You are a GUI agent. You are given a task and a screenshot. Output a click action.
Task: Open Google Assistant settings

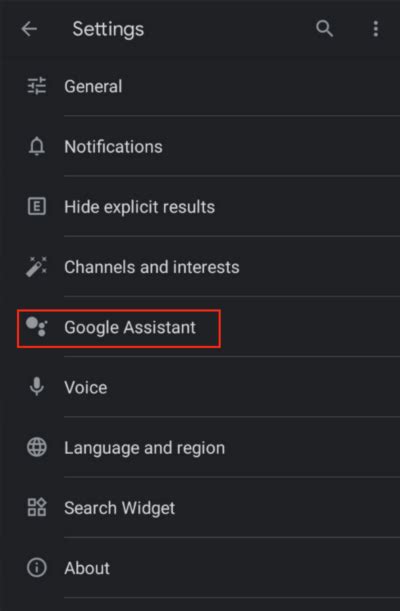pyautogui.click(x=200, y=327)
